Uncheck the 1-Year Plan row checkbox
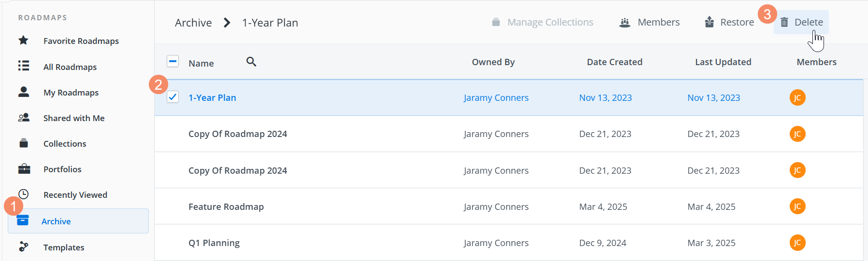868x261 pixels. pyautogui.click(x=173, y=97)
